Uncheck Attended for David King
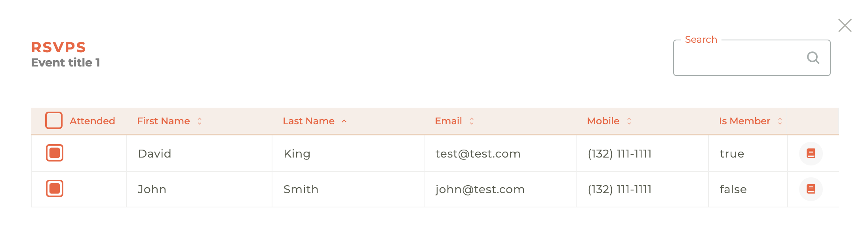The height and width of the screenshot is (228, 868). pos(55,153)
